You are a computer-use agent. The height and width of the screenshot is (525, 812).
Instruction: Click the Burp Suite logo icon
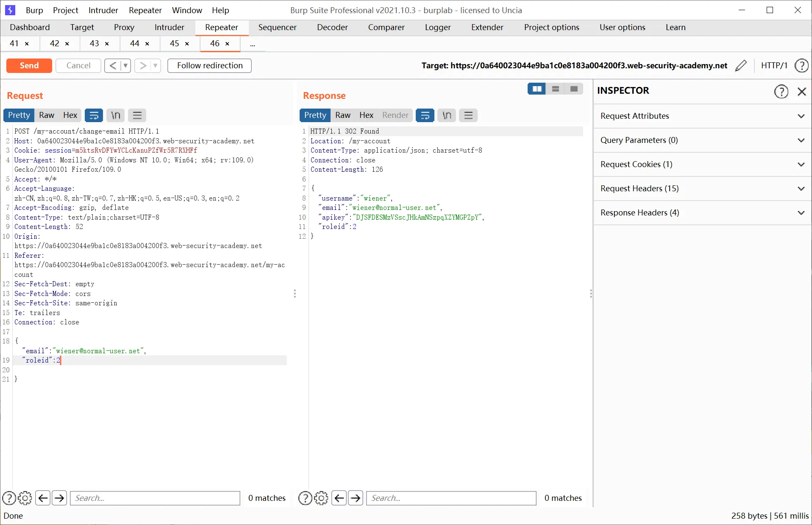pos(10,10)
